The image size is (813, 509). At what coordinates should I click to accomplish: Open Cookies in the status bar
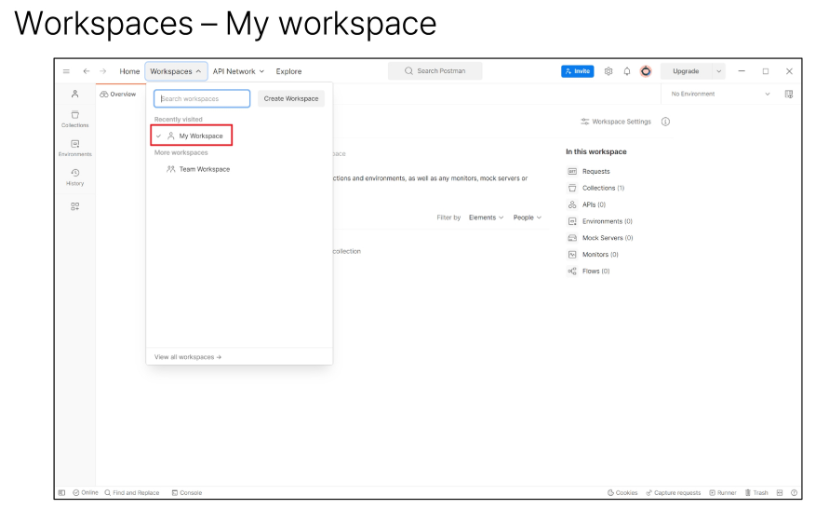(x=622, y=492)
